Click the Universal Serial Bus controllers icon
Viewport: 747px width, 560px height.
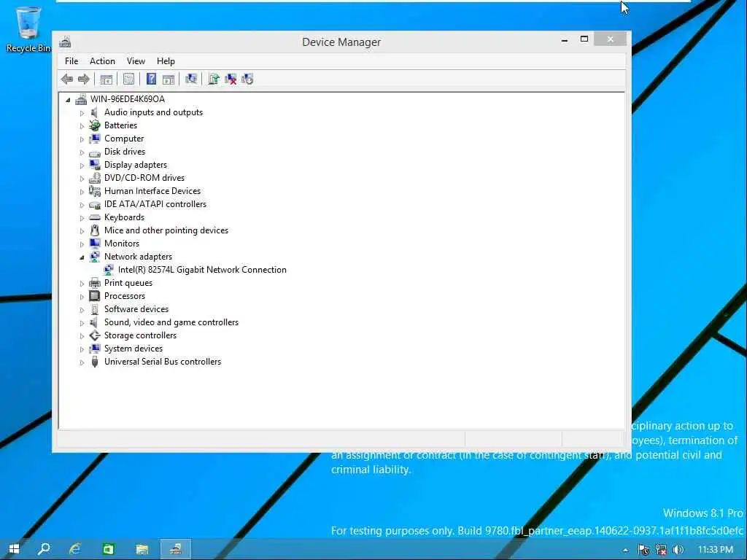[95, 362]
